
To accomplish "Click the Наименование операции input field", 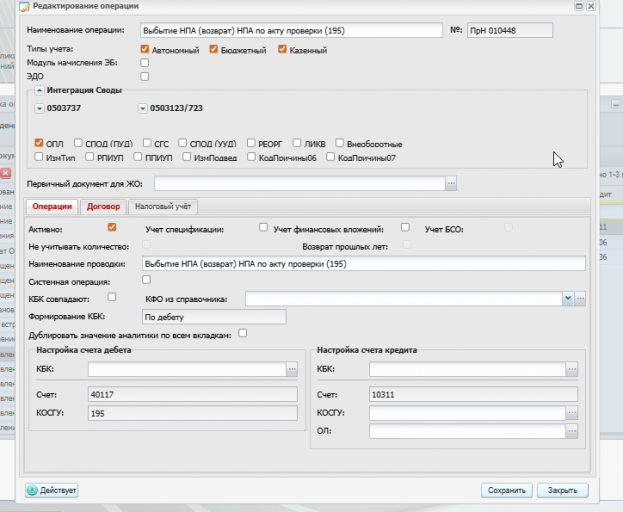I will pyautogui.click(x=291, y=31).
